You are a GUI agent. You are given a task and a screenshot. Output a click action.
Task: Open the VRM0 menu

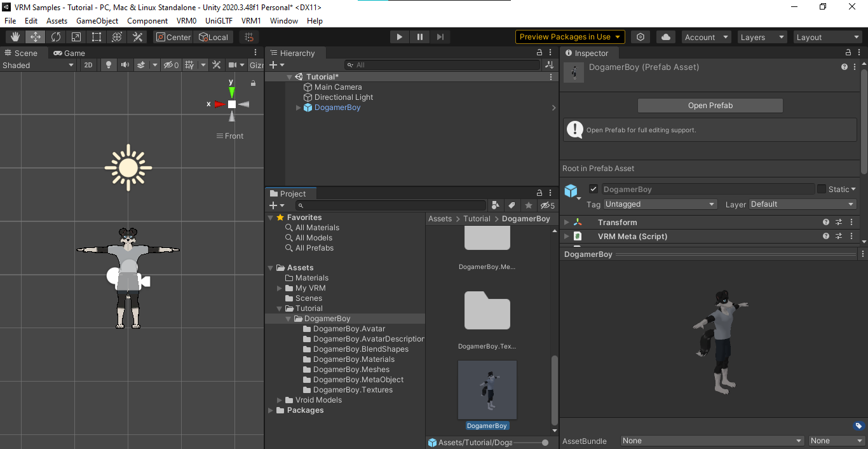pos(187,21)
